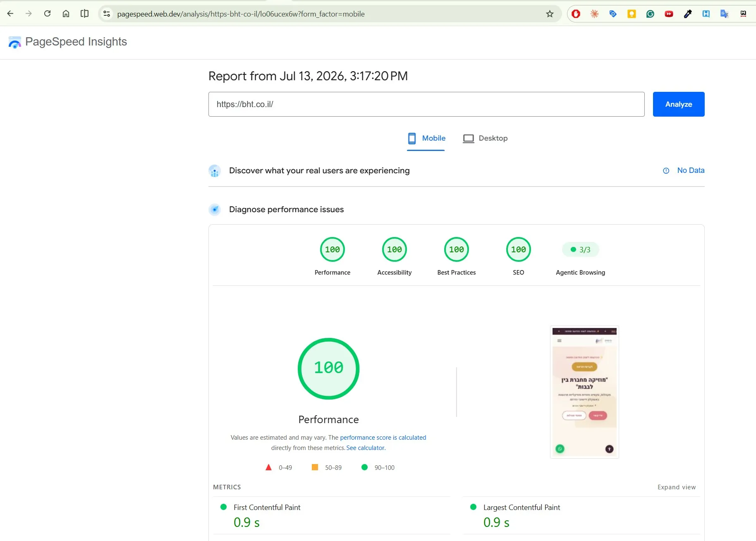Screen dimensions: 756x541
Task: Open the red shield extension icon
Action: point(576,14)
